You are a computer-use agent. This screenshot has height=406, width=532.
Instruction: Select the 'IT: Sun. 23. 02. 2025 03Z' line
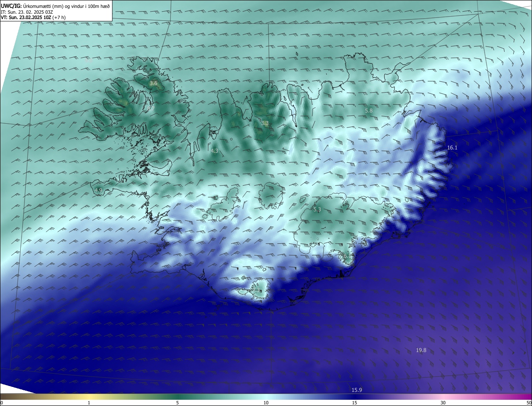point(27,12)
